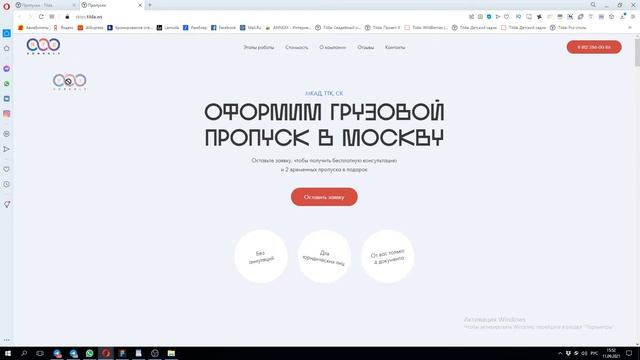Show hidden tray icons chevron
The height and width of the screenshot is (360, 640).
coord(560,353)
